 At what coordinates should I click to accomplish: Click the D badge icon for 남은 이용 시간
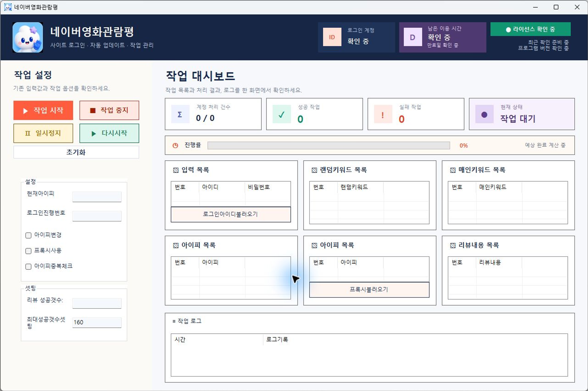(x=413, y=37)
